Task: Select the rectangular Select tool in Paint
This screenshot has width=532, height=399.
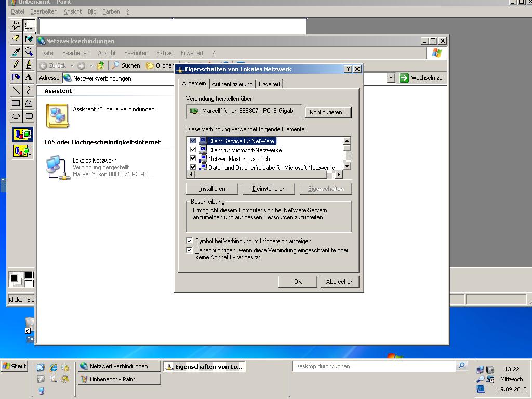Action: pyautogui.click(x=29, y=25)
